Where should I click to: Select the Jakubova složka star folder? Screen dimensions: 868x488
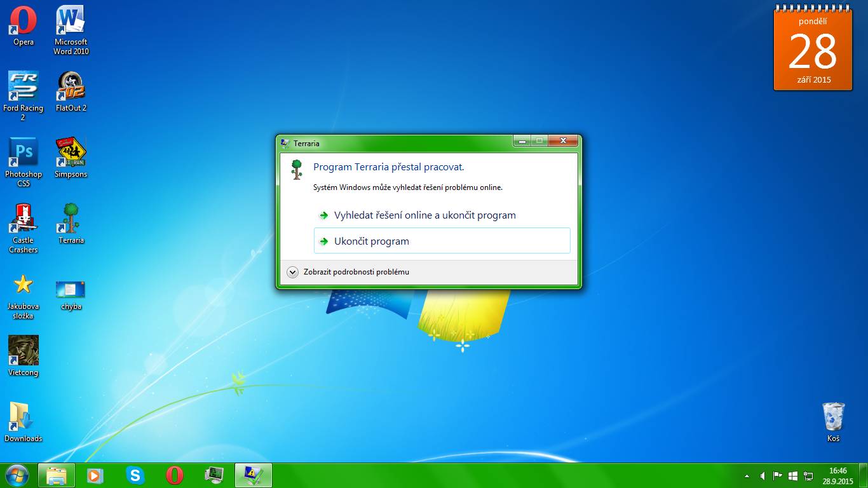(24, 296)
